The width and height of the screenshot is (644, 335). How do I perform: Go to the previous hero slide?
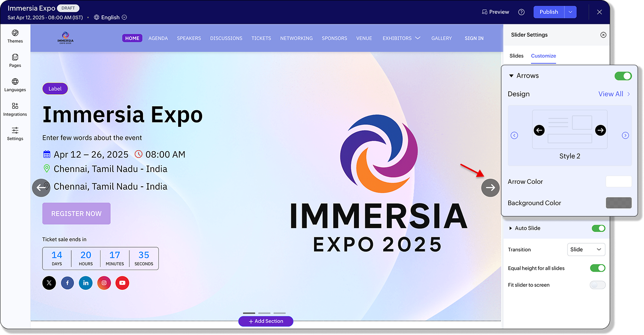(41, 188)
